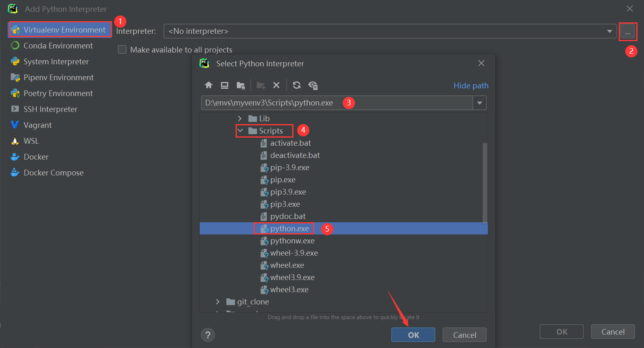Click the activate.bat file icon
Viewport: 644px width, 348px height.
pos(264,143)
